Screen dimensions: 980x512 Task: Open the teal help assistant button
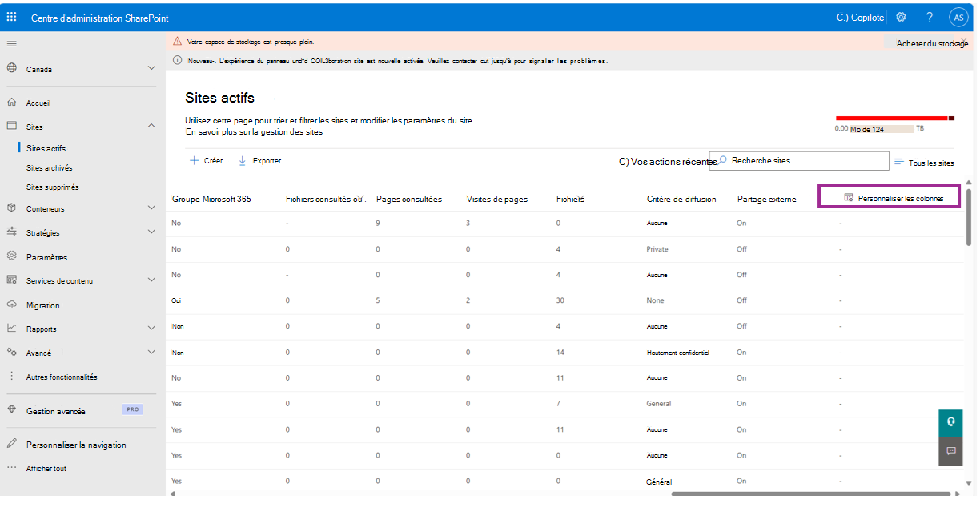click(x=950, y=421)
